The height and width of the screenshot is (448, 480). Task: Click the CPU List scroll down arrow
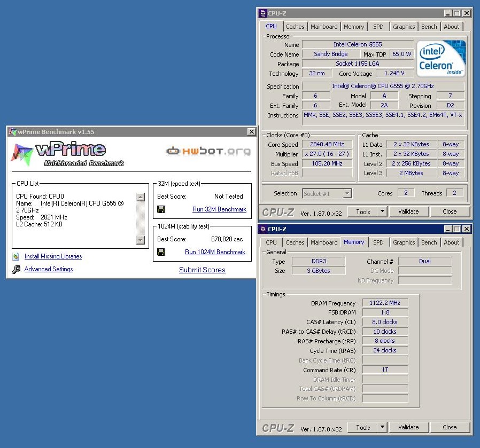141,240
